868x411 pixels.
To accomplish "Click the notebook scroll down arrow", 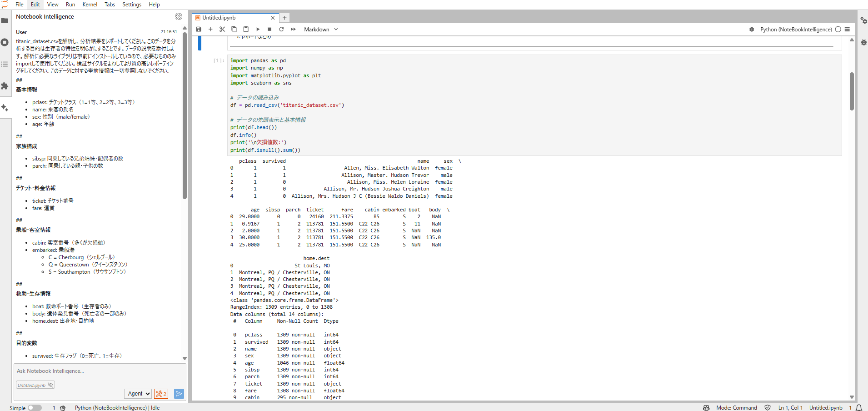I will 852,397.
